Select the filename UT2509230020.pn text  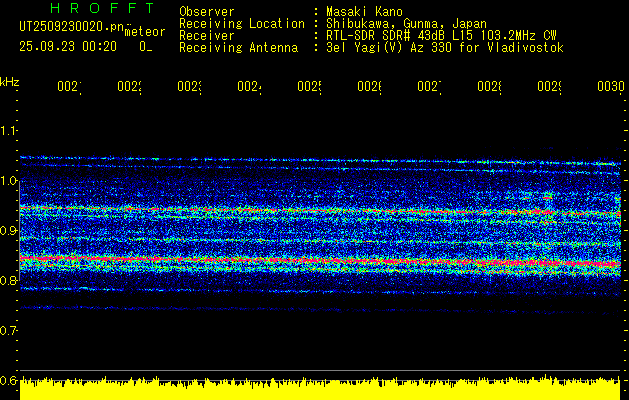pos(72,27)
